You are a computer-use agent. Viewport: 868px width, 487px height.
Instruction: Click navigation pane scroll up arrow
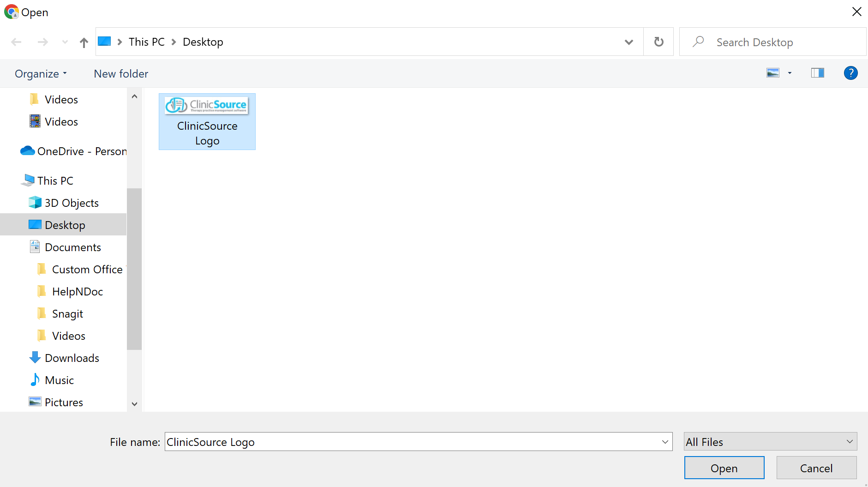(x=134, y=96)
